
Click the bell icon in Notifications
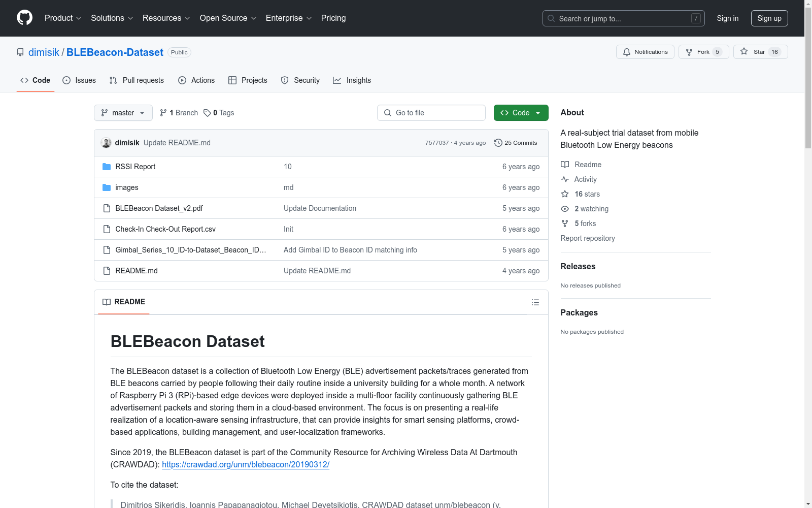[x=627, y=52]
